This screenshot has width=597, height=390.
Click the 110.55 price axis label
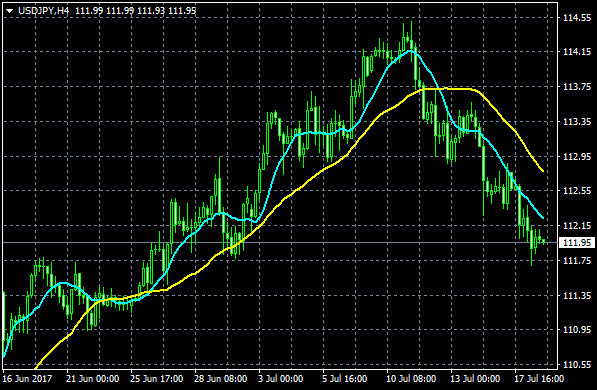tap(577, 364)
